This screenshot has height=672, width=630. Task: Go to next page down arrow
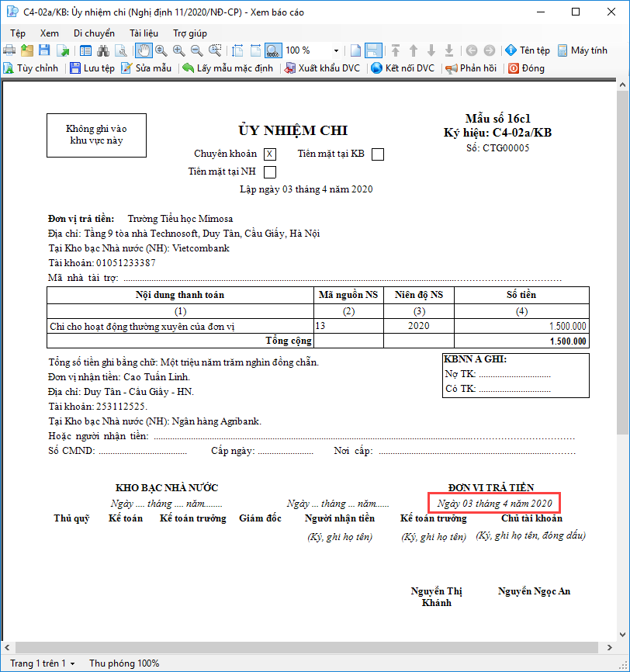431,50
